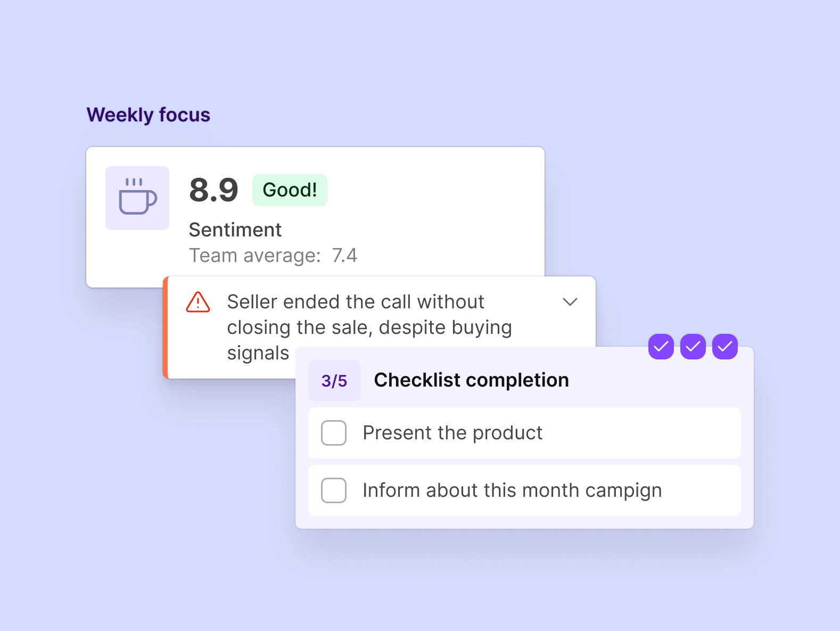Screen dimensions: 840x631
Task: Click the 8.9 sentiment score
Action: pyautogui.click(x=213, y=190)
